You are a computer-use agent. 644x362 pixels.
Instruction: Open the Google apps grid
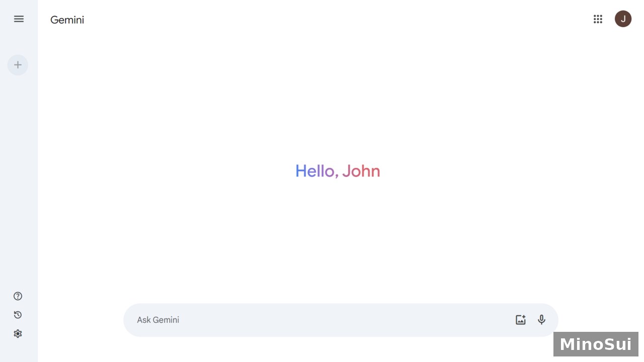598,19
